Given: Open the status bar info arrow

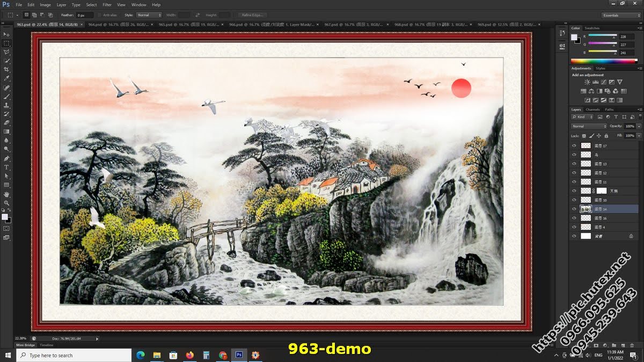Looking at the screenshot, I should 97,338.
